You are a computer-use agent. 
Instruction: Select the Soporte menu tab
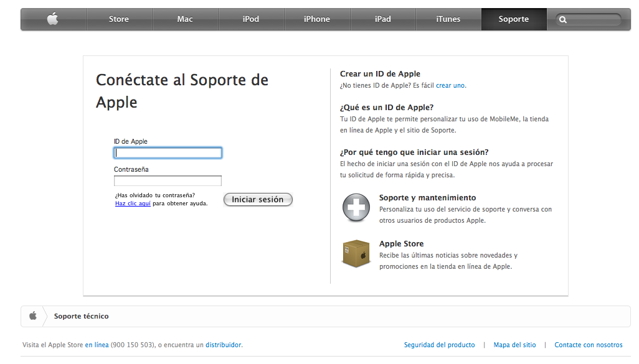tap(514, 19)
